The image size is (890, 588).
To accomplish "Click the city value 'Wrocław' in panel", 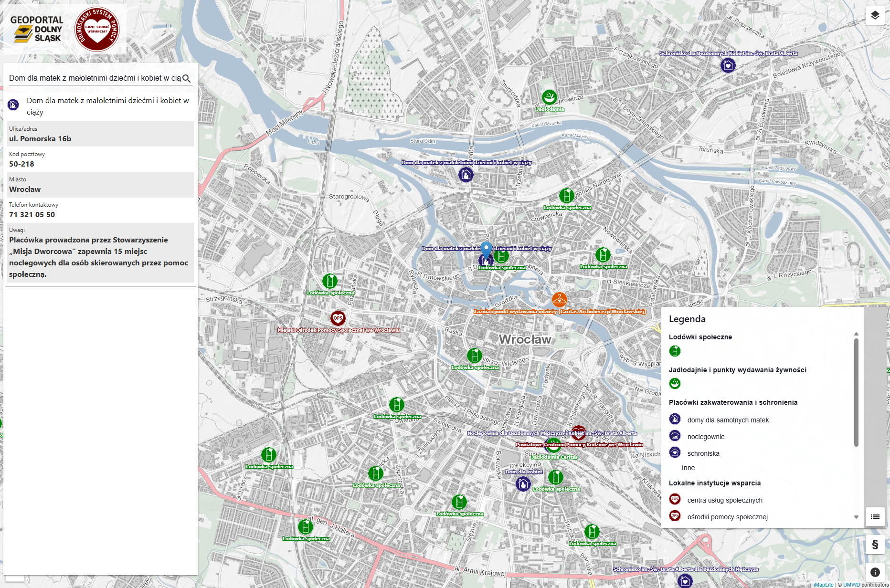I will [25, 189].
